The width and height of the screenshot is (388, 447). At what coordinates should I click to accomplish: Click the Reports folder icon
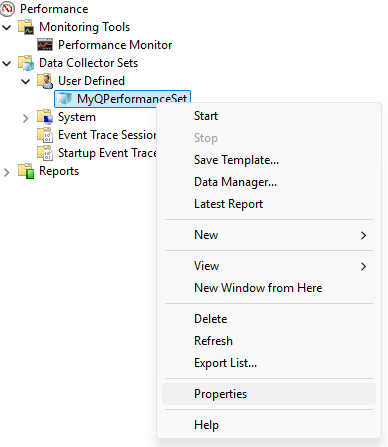tap(26, 171)
